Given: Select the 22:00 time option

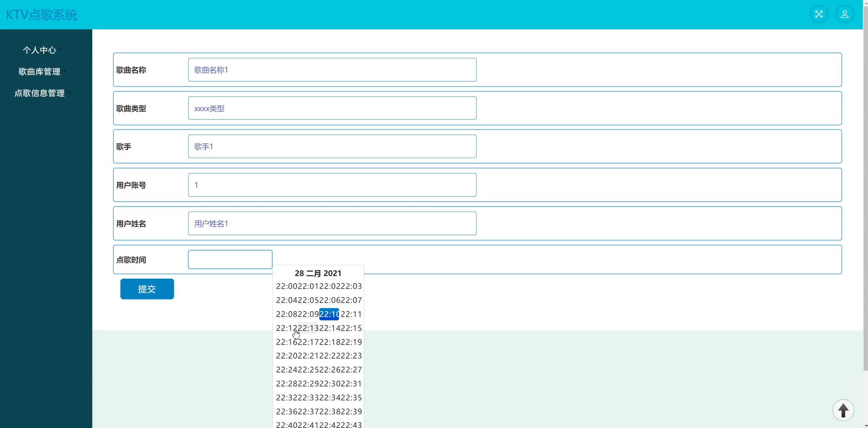Looking at the screenshot, I should pos(286,286).
